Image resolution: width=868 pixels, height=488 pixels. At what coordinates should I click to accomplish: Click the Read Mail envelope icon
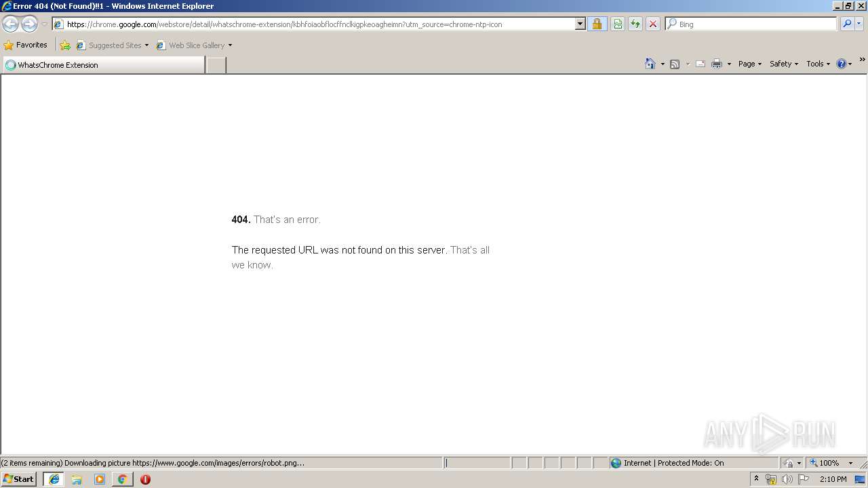(x=701, y=64)
